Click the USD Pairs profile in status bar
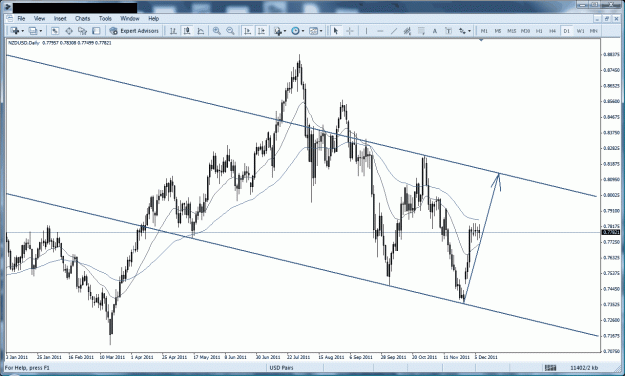This screenshot has width=625, height=376. [x=282, y=368]
